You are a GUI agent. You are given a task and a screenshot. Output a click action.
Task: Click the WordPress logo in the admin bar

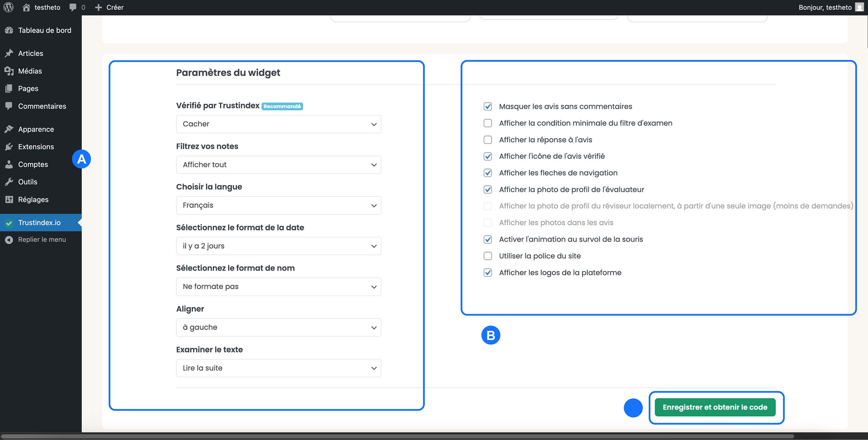click(x=8, y=7)
